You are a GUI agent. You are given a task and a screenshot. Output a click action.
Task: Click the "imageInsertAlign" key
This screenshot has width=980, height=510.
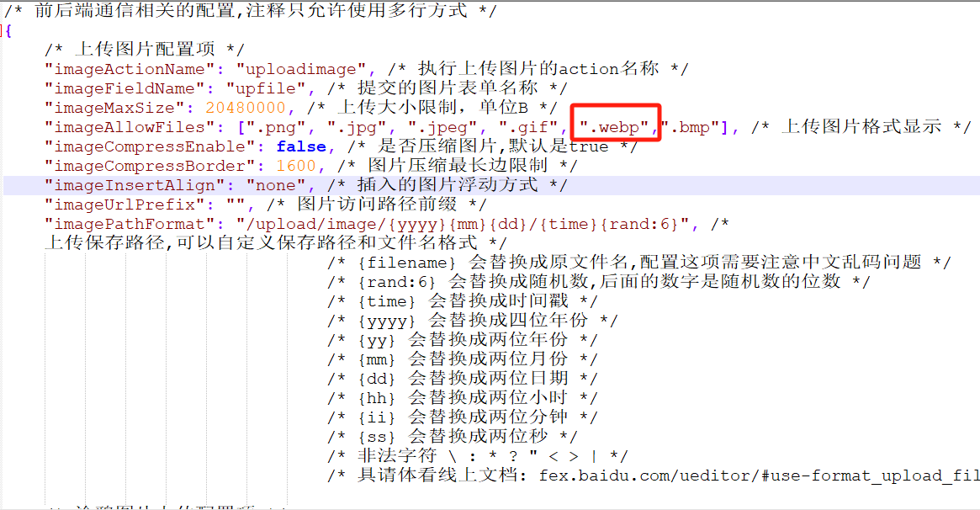tap(135, 186)
